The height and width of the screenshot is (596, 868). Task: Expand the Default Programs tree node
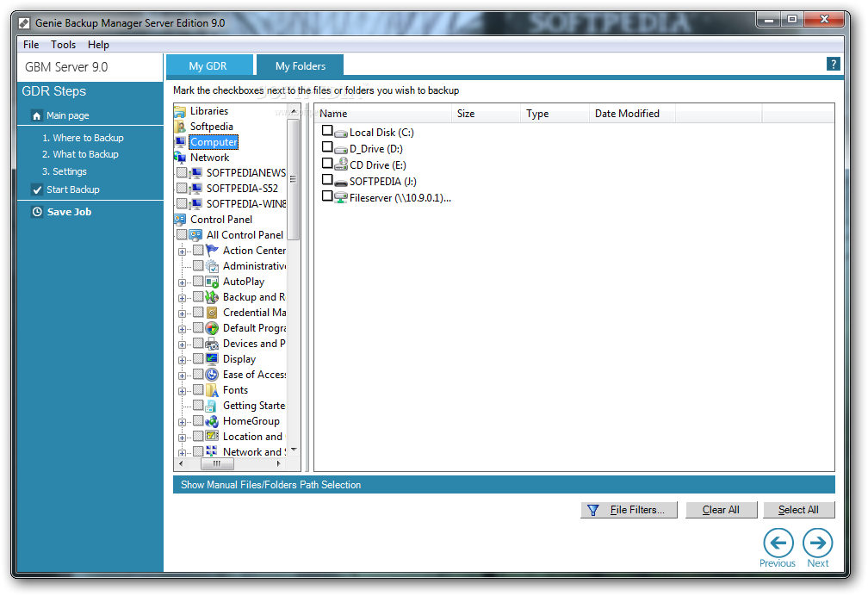point(183,330)
